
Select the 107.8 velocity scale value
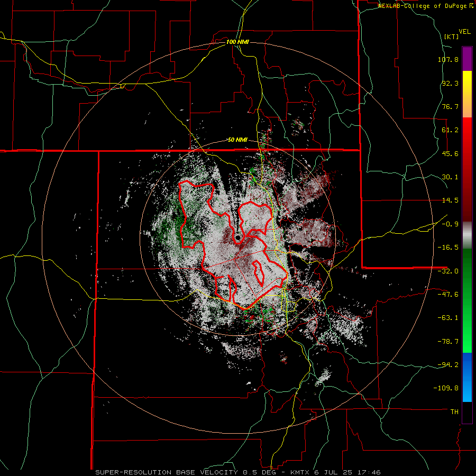coord(448,59)
